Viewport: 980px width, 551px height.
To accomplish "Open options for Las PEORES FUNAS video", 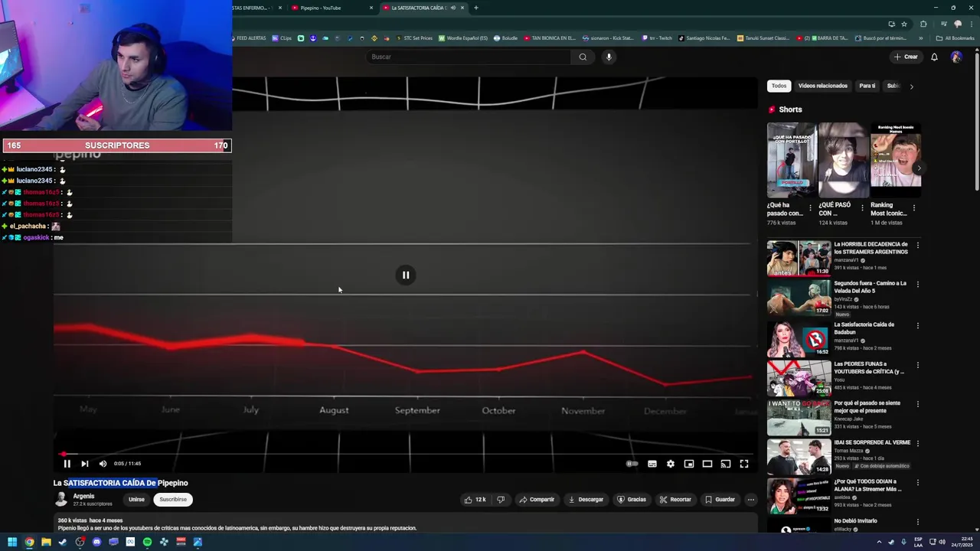I will (x=917, y=365).
